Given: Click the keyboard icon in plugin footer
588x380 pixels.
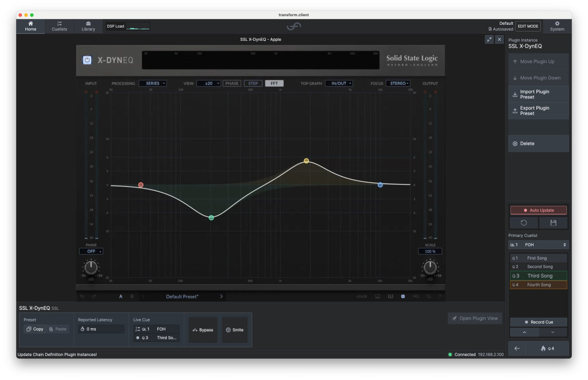Looking at the screenshot, I should (378, 297).
